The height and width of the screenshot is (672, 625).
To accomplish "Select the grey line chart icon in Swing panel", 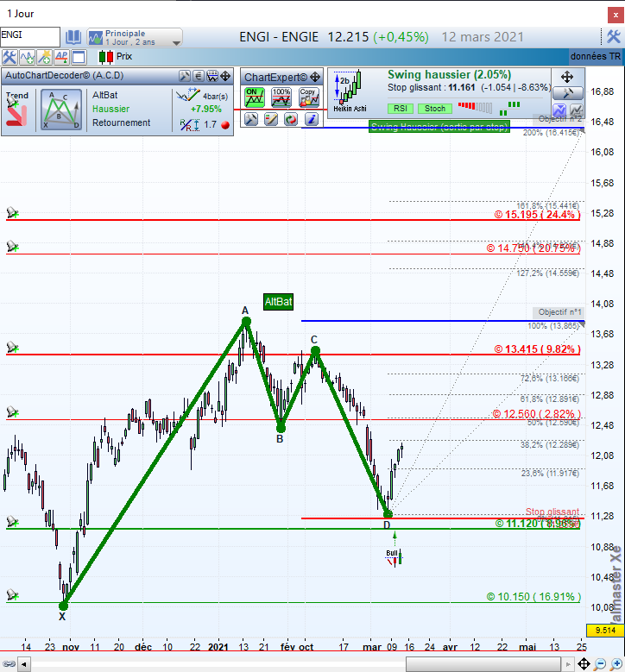I will [x=576, y=110].
